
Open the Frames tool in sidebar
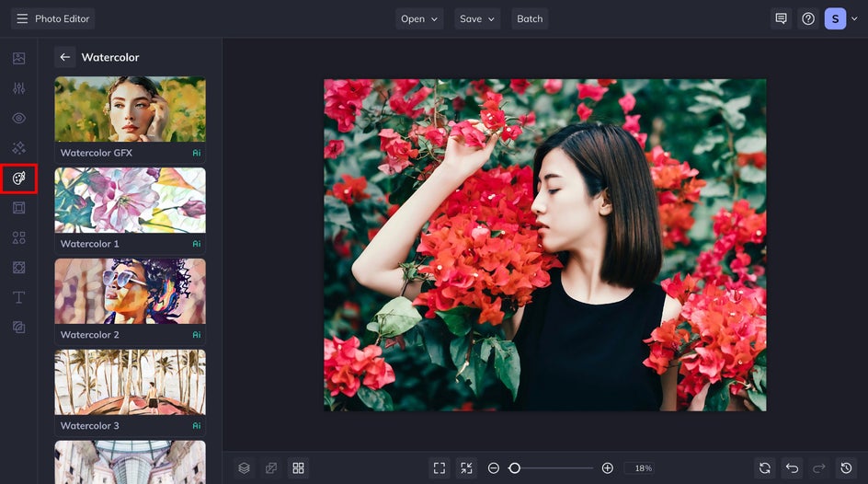click(x=18, y=208)
